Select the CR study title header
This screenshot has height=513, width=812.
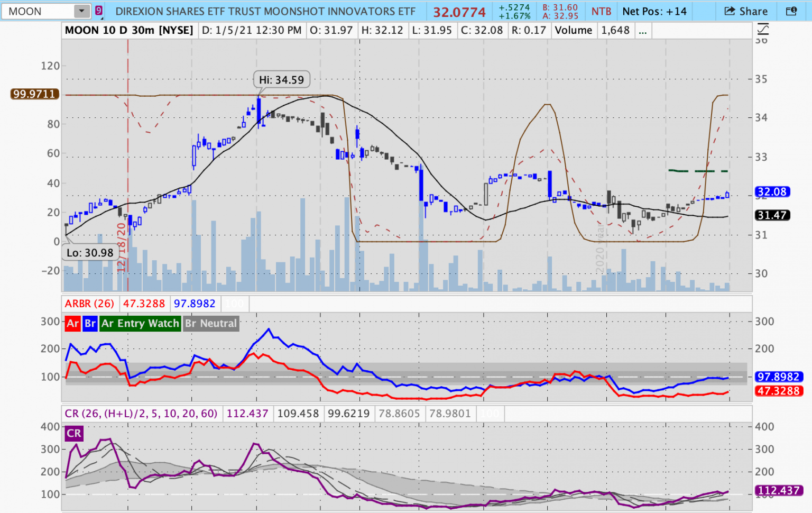(141, 414)
